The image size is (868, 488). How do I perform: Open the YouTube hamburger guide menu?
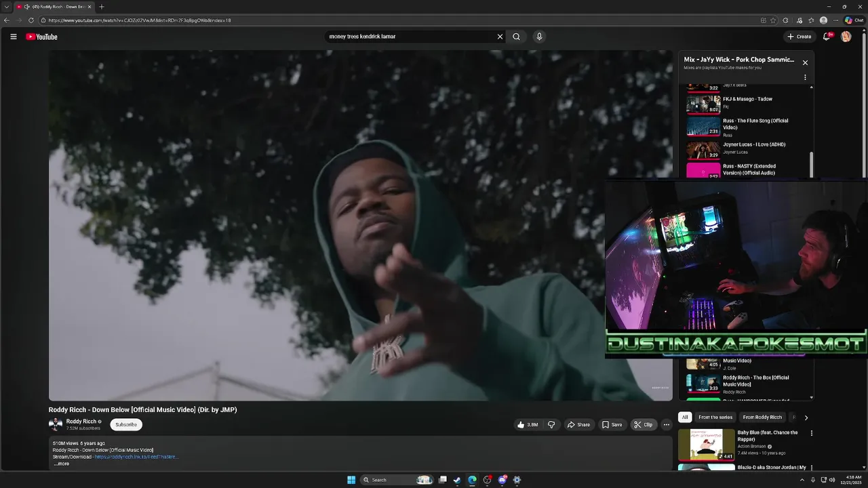coord(14,37)
